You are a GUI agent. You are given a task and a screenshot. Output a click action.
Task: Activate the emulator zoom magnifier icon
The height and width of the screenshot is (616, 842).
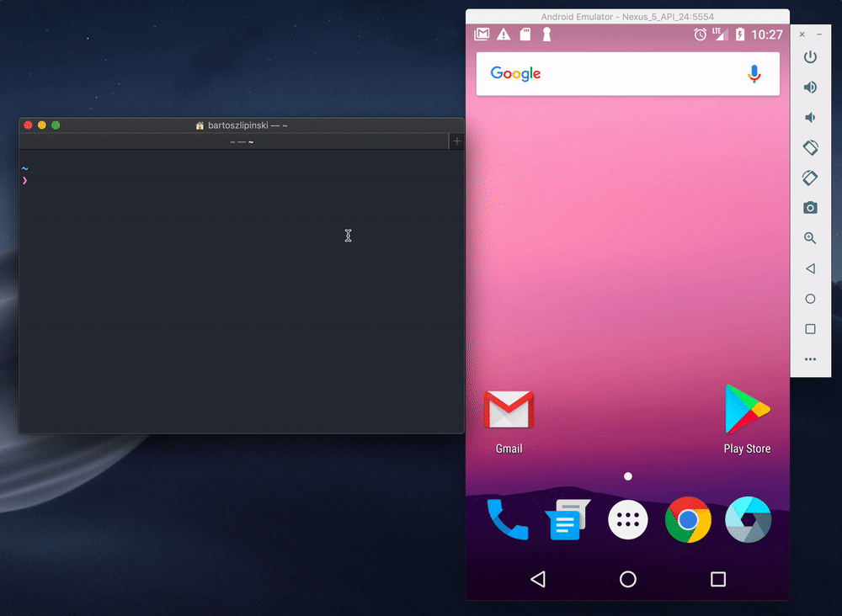810,237
